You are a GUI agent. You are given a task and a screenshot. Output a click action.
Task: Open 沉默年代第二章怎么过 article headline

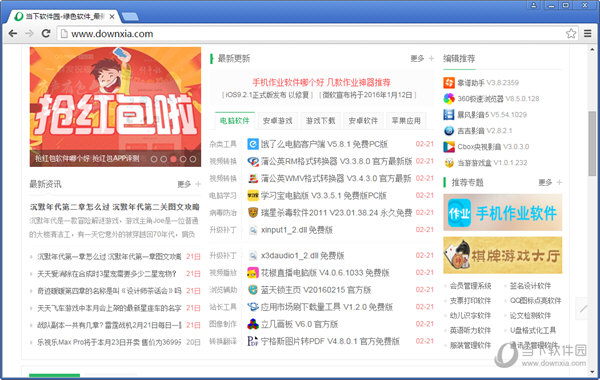tap(115, 207)
